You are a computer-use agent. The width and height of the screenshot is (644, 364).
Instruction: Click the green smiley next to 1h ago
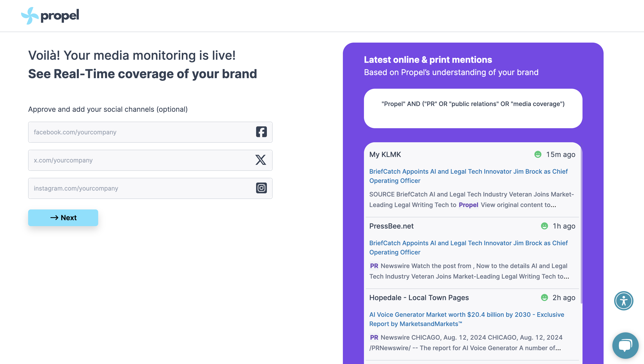(545, 226)
